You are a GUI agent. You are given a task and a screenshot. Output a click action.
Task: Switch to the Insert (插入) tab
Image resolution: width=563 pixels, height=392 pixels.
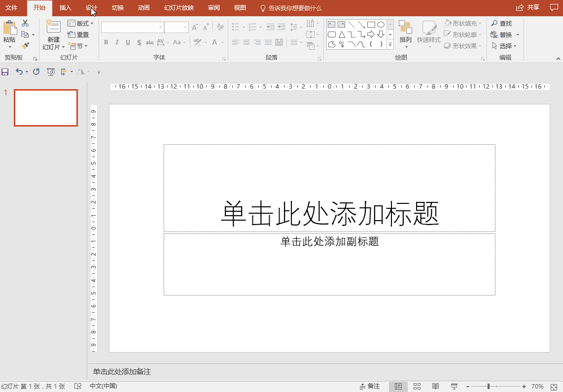pos(65,8)
